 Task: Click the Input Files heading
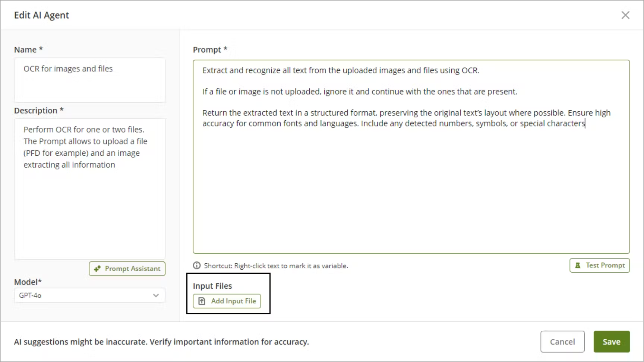(x=212, y=286)
